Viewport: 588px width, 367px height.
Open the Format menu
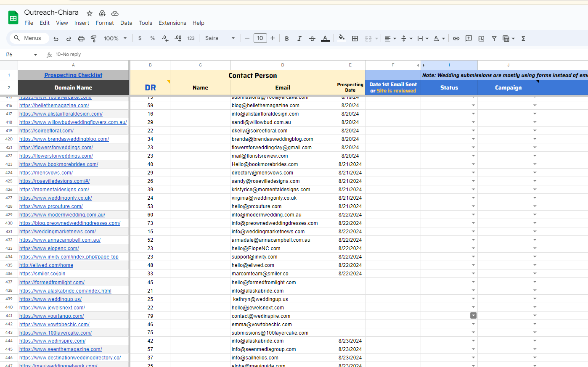coord(105,23)
